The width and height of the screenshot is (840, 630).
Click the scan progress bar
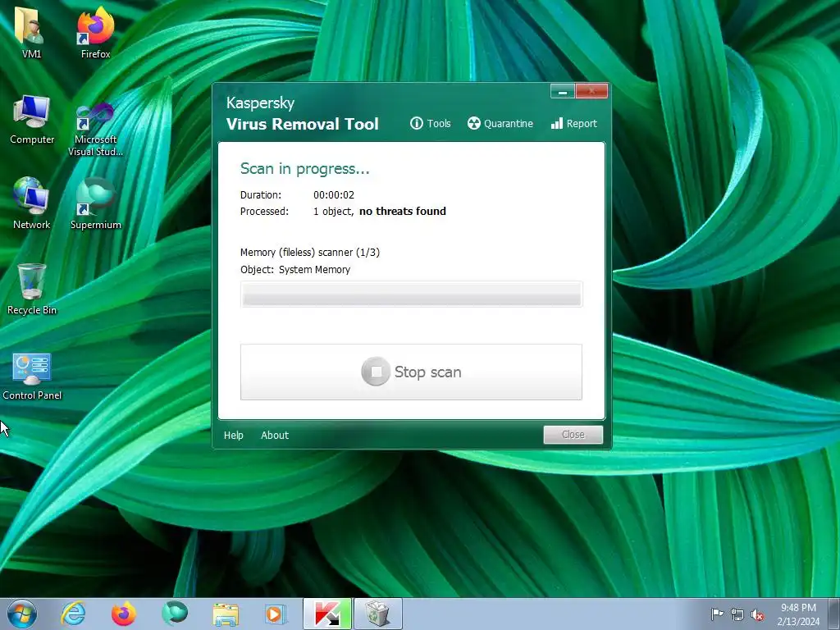coord(412,294)
